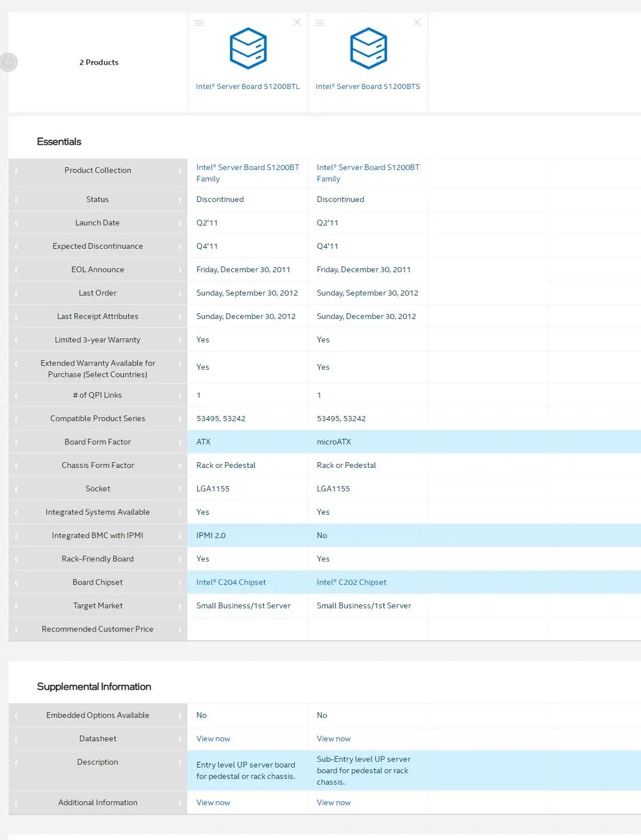This screenshot has width=641, height=840.
Task: Click the S1200BTS Compatible Product Series value
Action: (341, 419)
